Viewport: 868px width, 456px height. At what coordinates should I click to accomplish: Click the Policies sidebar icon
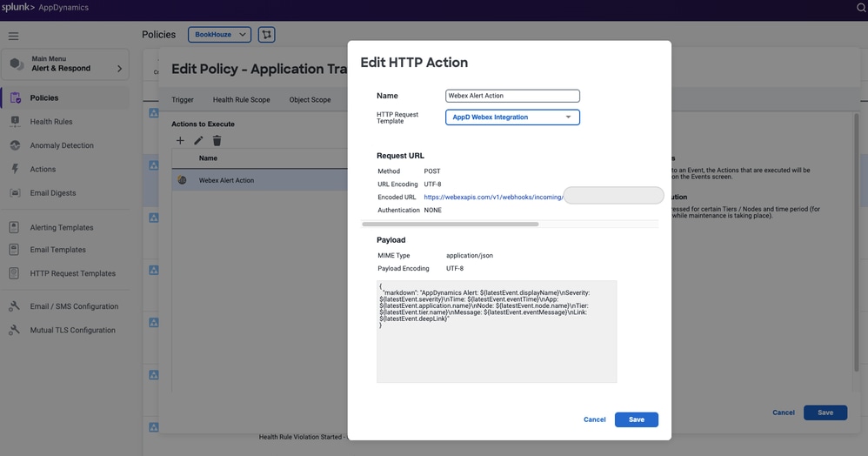pos(16,98)
